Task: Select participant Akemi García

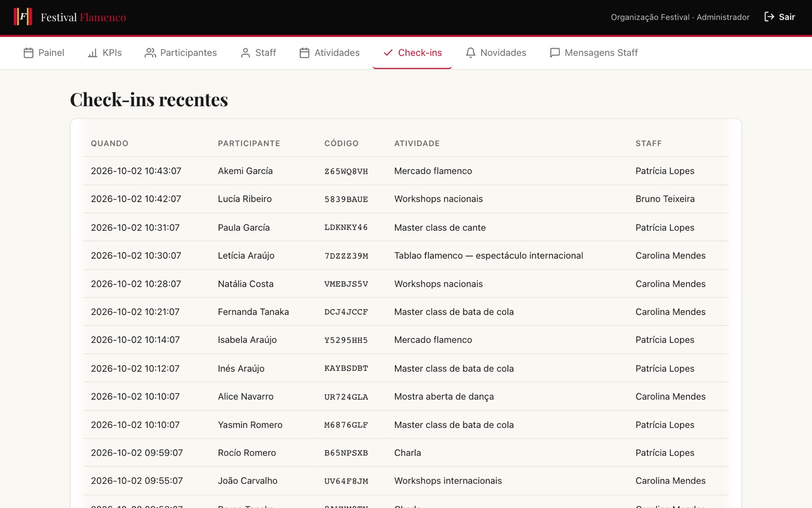Action: pos(245,171)
